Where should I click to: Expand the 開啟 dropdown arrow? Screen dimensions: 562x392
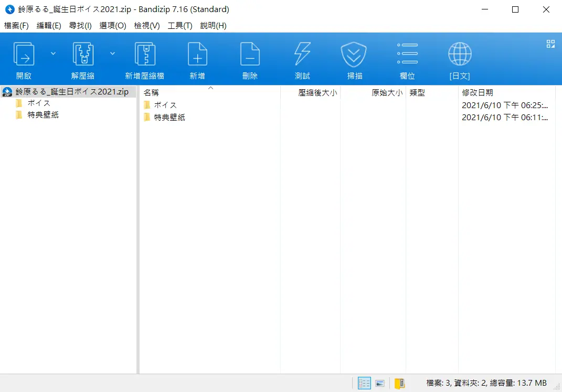coord(53,54)
